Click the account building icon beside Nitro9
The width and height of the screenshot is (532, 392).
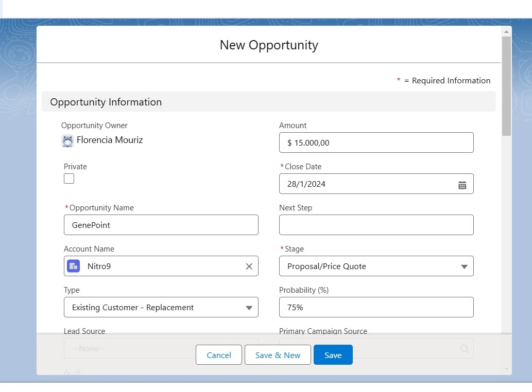tap(73, 266)
